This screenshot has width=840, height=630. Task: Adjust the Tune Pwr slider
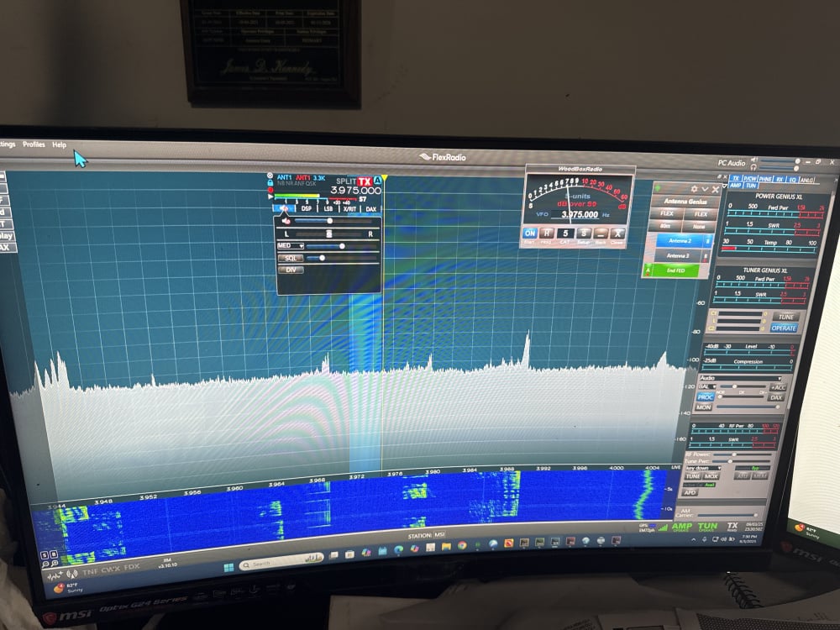point(742,461)
